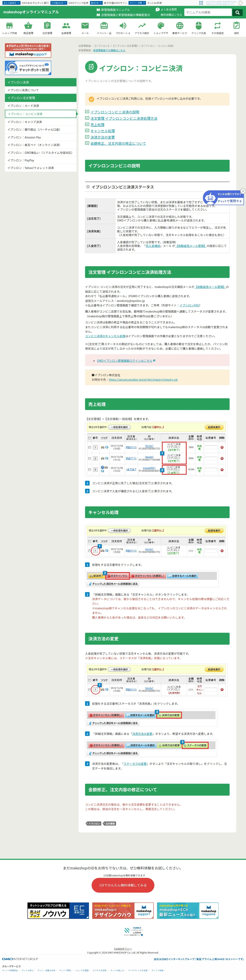Viewport: 246px width, 980px height.
Task: Open the 商品管理 basket icon
Action: point(28,26)
